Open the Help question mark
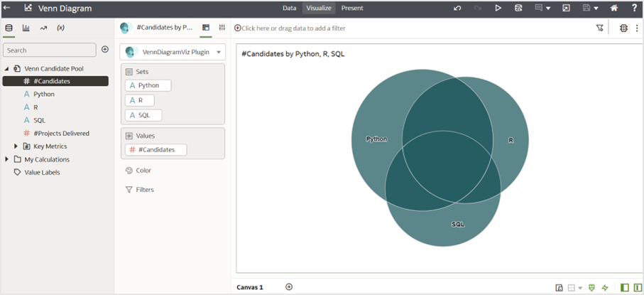 (x=634, y=8)
